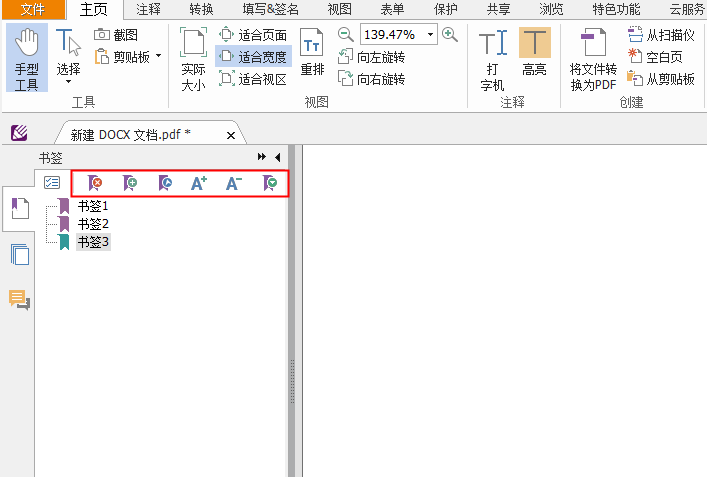Open the zoom percentage dropdown arrow

click(431, 35)
